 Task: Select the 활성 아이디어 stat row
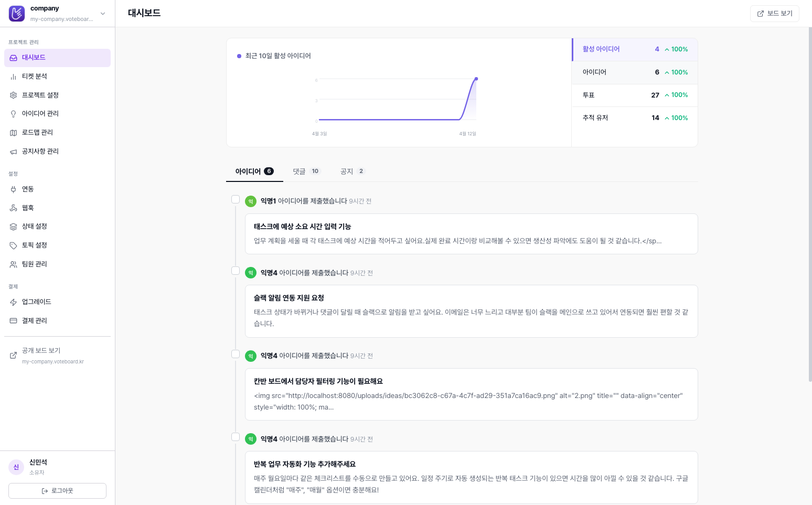click(x=635, y=49)
